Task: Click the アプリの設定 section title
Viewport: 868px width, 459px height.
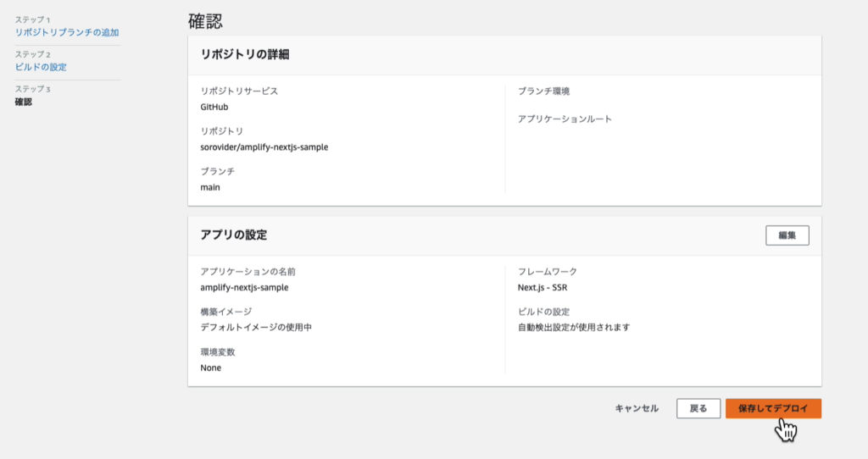Action: pyautogui.click(x=234, y=235)
